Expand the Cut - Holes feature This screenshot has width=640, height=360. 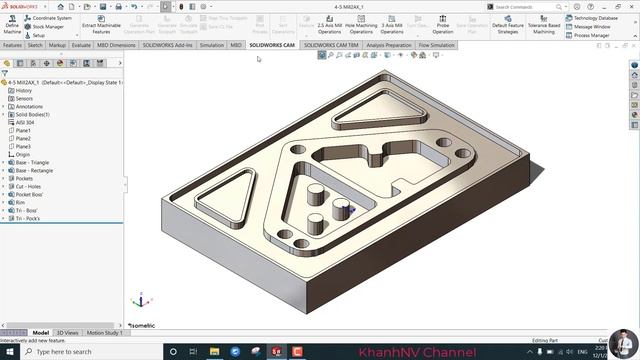pyautogui.click(x=4, y=187)
